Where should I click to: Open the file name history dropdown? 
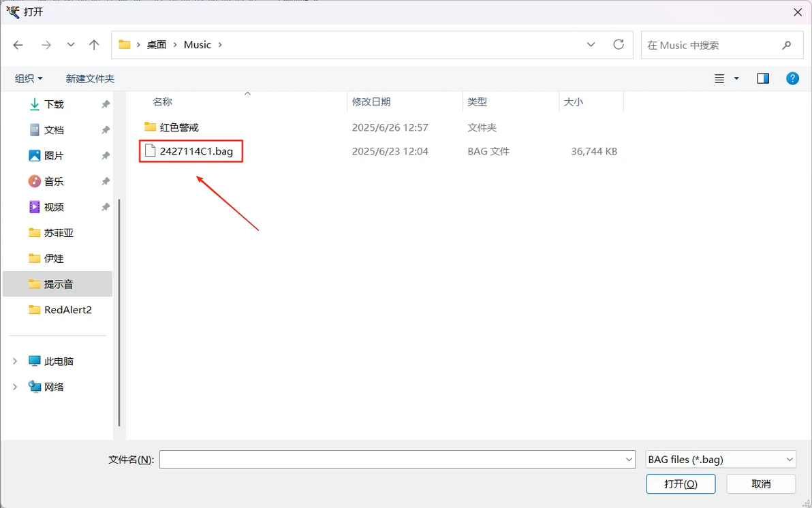pos(629,460)
